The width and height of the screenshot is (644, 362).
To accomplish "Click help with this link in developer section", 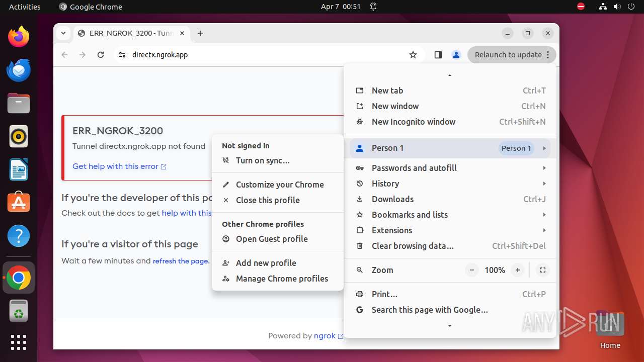I will coord(187,213).
